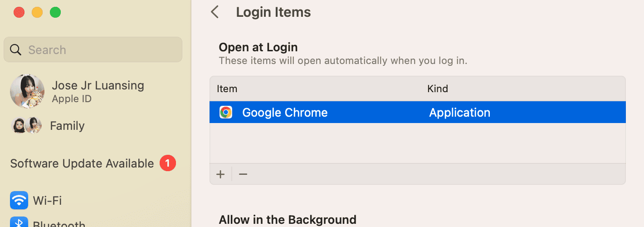Click the Family member avatars

(26, 125)
